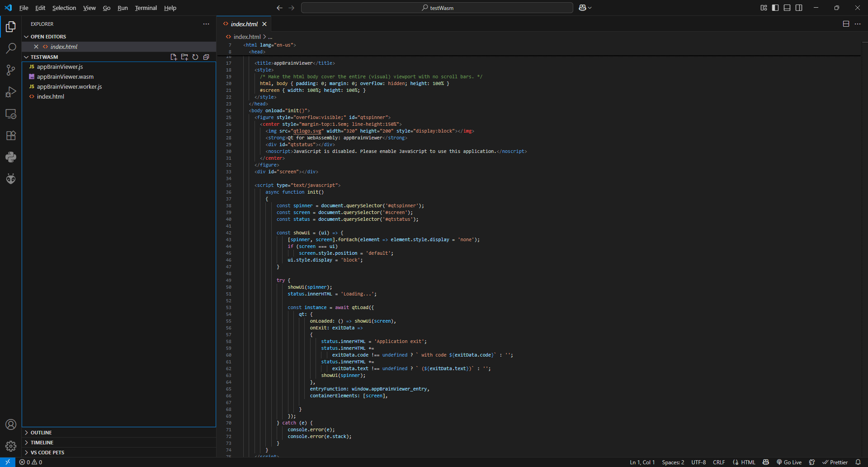868x467 pixels.
Task: Open the Explorer view in activity bar
Action: pyautogui.click(x=11, y=27)
